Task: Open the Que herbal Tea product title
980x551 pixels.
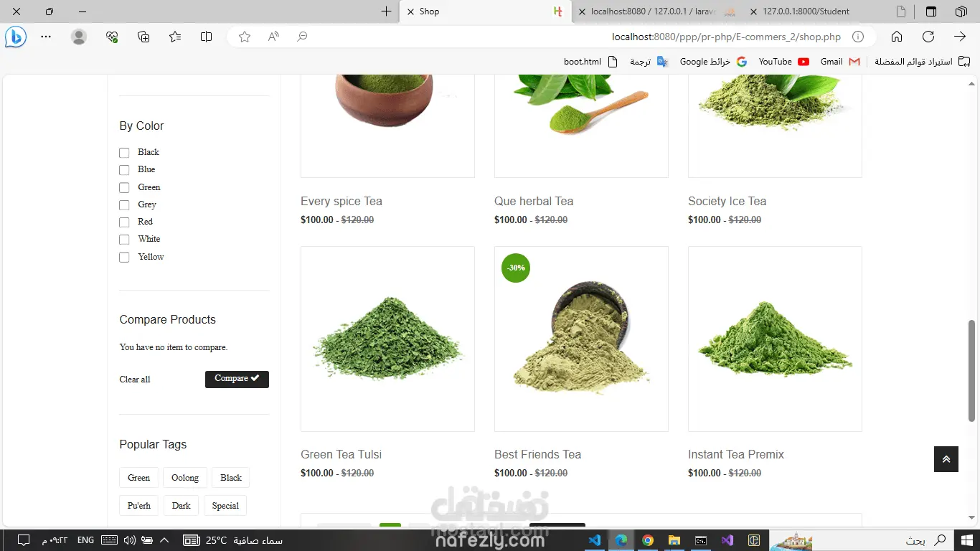Action: point(534,202)
